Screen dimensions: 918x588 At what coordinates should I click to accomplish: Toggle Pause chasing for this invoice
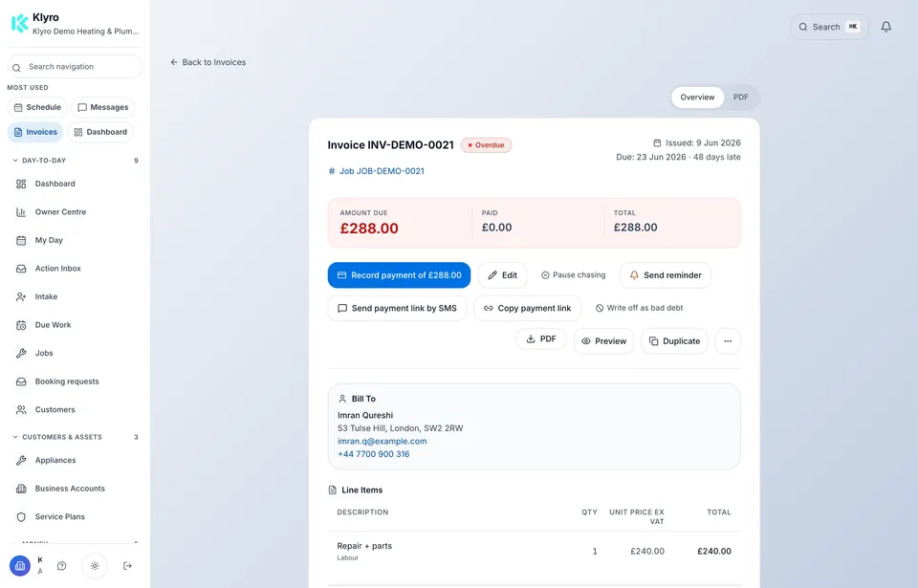(573, 274)
